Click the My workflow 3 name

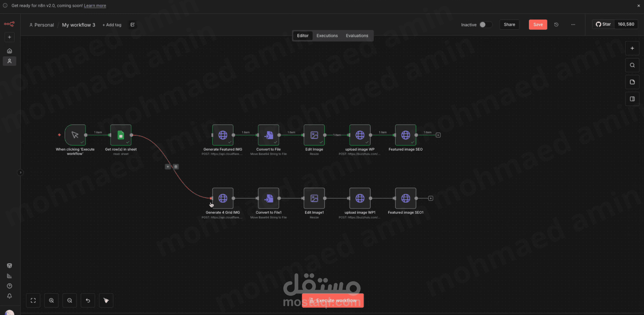click(78, 25)
